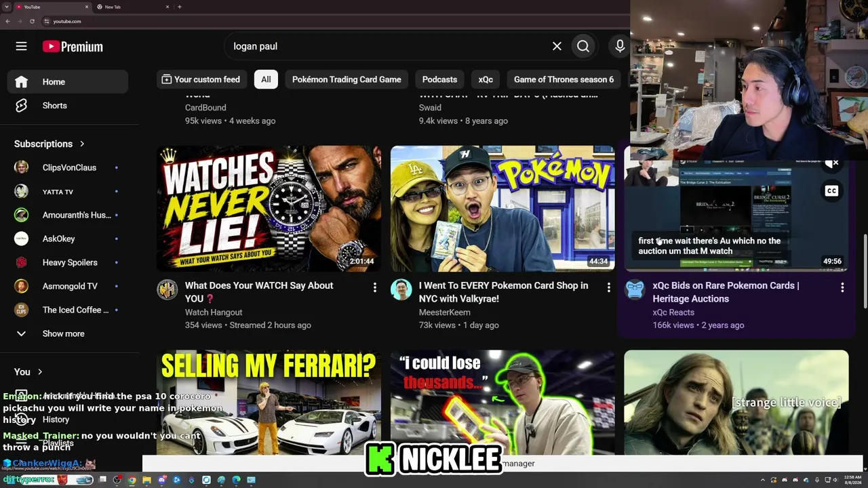Open I Went To EVERY Pokemon Card Shop title
This screenshot has height=488, width=868.
tap(503, 292)
